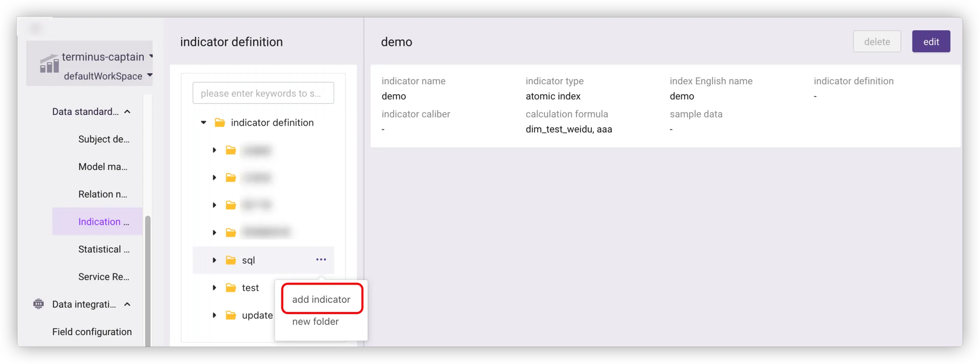The height and width of the screenshot is (364, 980).
Task: Click the test folder icon
Action: pos(231,288)
